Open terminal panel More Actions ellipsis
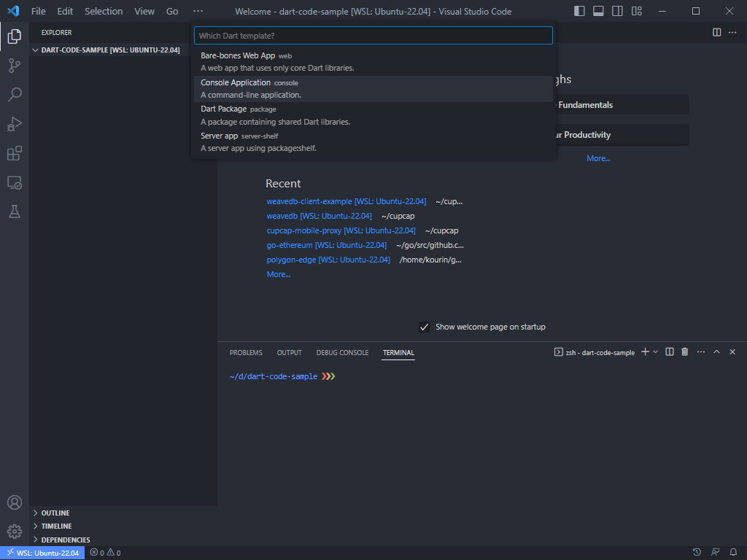Screen dimensions: 747x560 click(701, 352)
